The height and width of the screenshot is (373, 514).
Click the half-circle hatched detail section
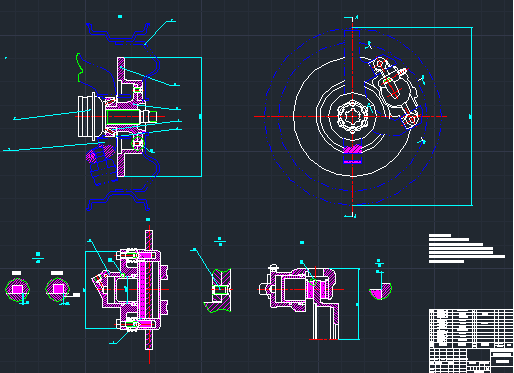tap(380, 291)
